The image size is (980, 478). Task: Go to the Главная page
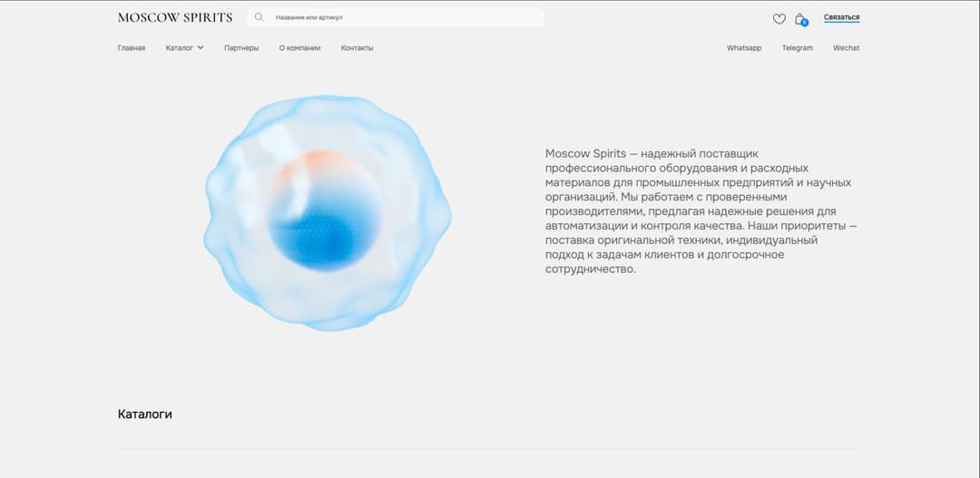132,48
